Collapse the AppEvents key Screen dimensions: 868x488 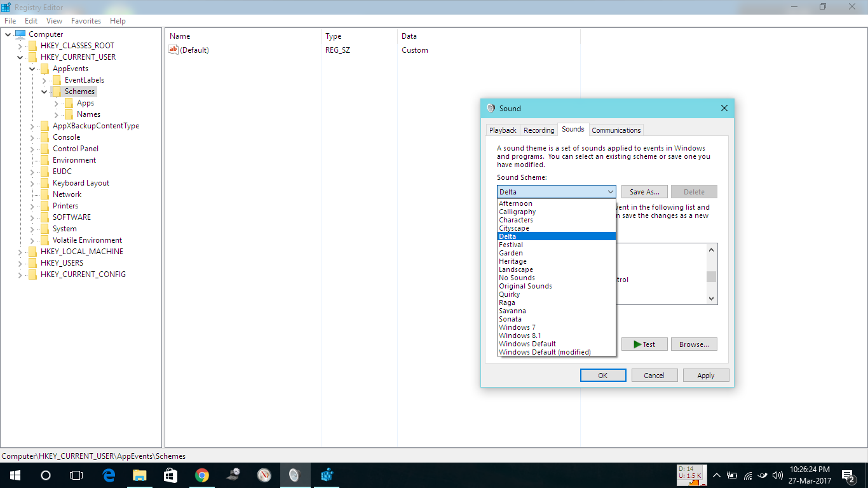click(32, 69)
